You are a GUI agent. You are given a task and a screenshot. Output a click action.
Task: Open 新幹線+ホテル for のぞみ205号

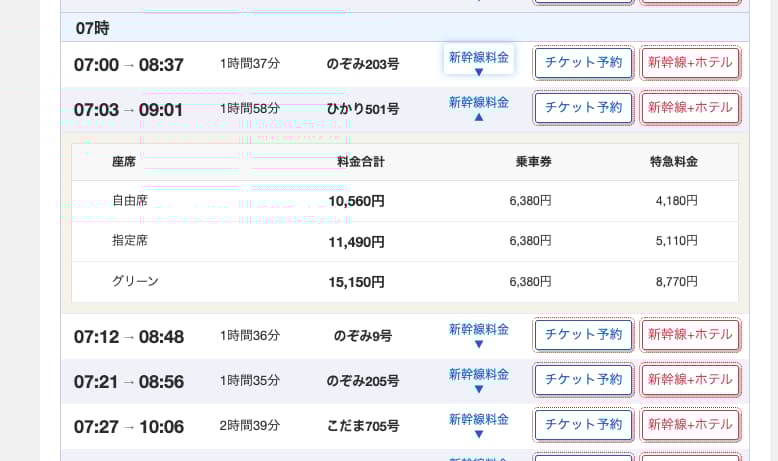coord(690,380)
